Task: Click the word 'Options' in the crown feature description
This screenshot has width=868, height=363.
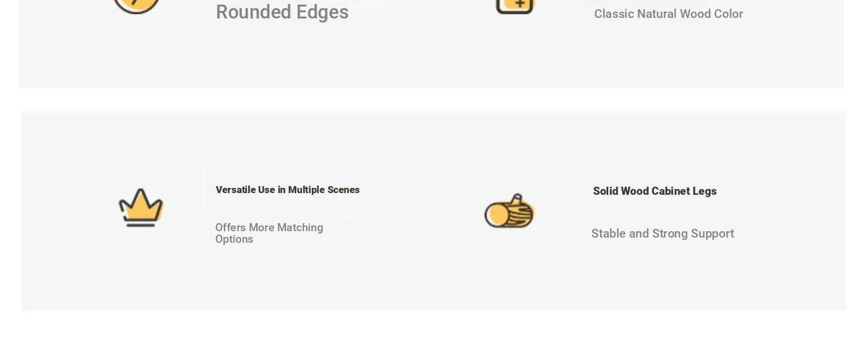Action: [x=234, y=239]
